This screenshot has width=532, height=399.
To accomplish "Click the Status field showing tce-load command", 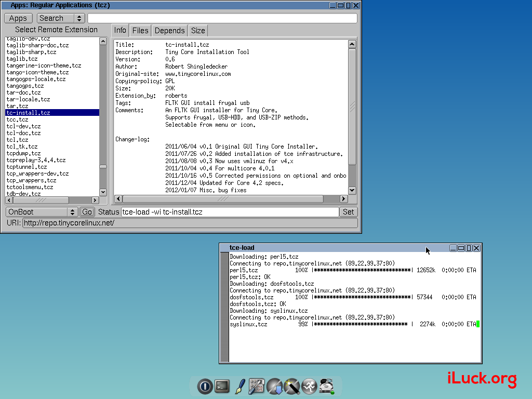I will tap(230, 212).
